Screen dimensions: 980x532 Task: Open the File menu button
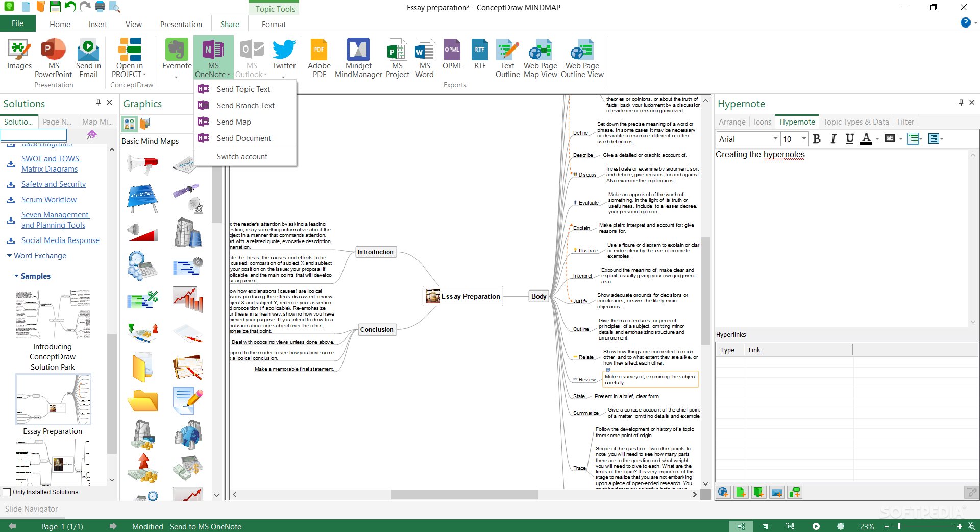[x=18, y=23]
